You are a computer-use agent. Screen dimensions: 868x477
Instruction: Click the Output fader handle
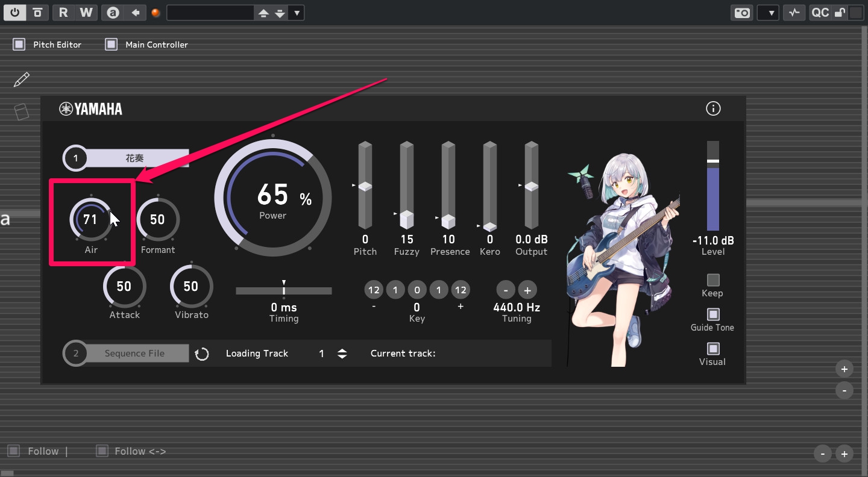click(x=531, y=187)
